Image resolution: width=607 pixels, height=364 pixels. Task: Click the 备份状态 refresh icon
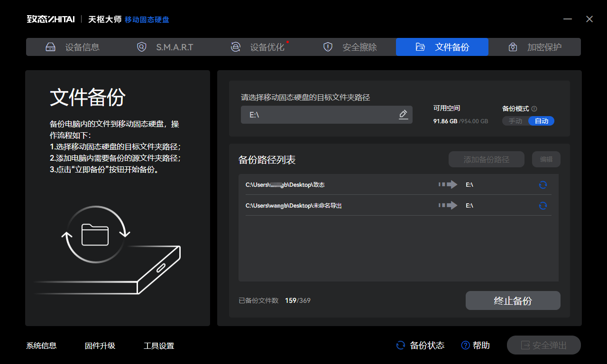401,346
